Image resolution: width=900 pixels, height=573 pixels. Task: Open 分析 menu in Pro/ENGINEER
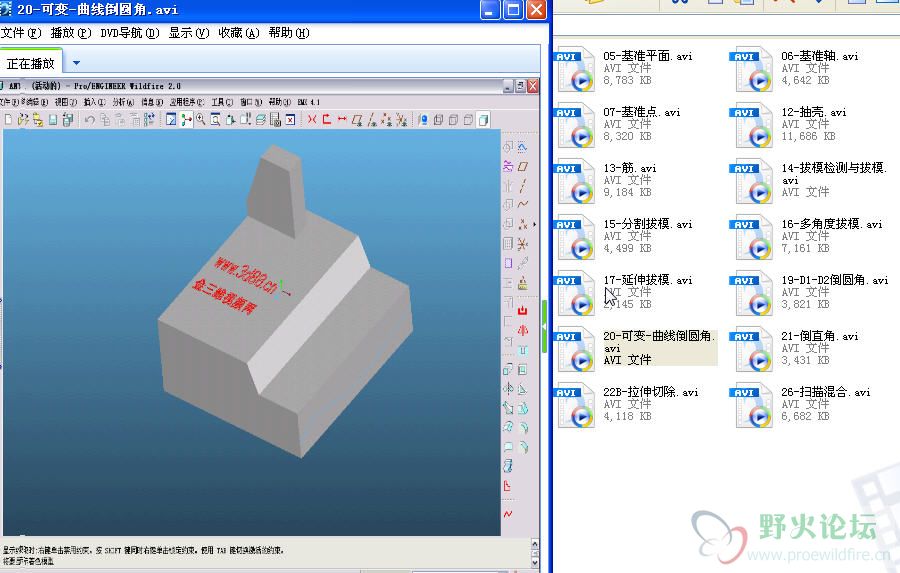pos(123,102)
